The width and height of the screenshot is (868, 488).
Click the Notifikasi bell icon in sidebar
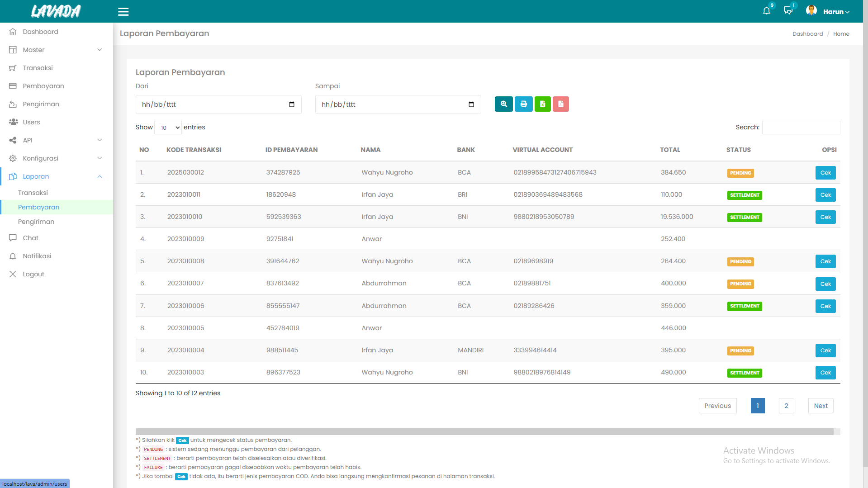pos(13,256)
